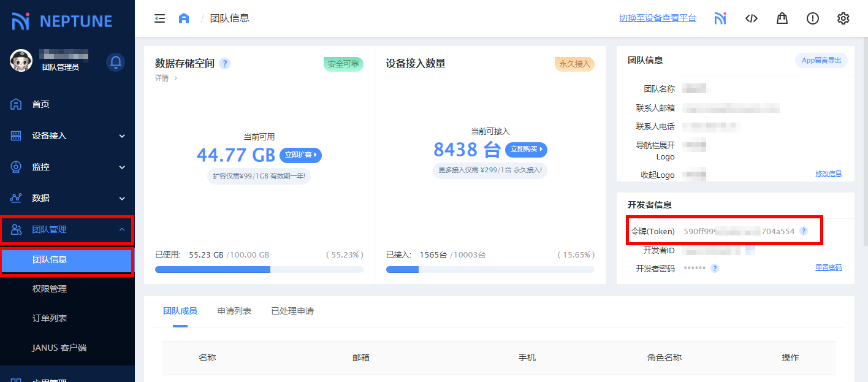Viewport: 868px width, 382px height.
Task: Click the 立即购买 button
Action: click(x=526, y=150)
